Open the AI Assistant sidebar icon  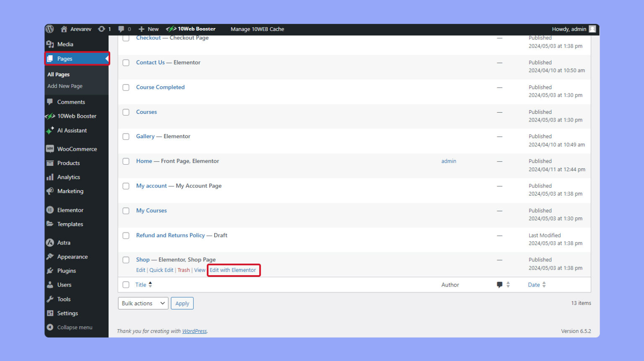tap(51, 130)
